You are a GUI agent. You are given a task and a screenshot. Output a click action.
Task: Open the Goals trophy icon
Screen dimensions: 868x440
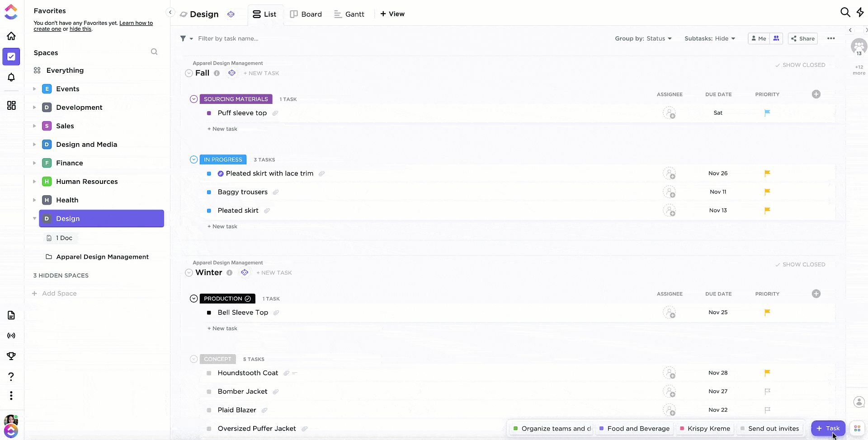pos(11,356)
